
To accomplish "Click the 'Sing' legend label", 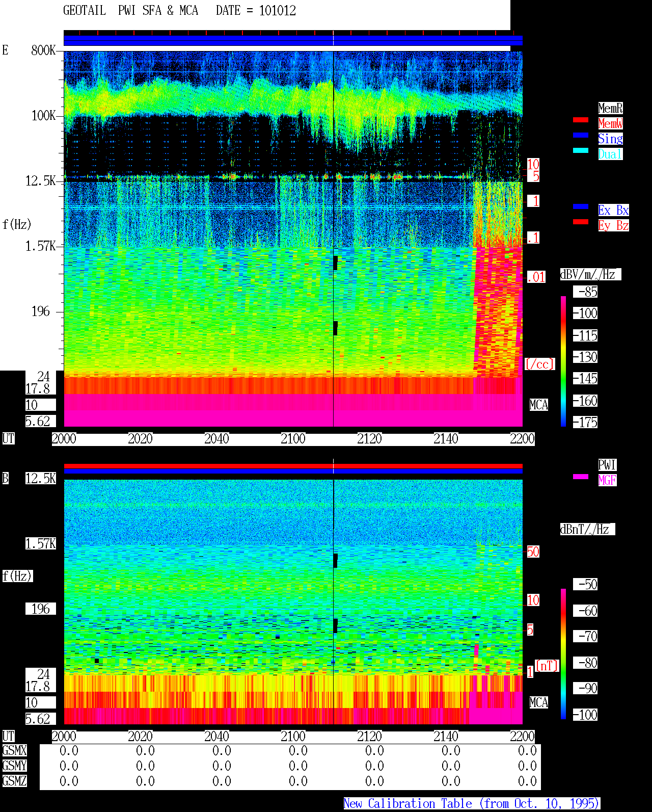I will [610, 139].
